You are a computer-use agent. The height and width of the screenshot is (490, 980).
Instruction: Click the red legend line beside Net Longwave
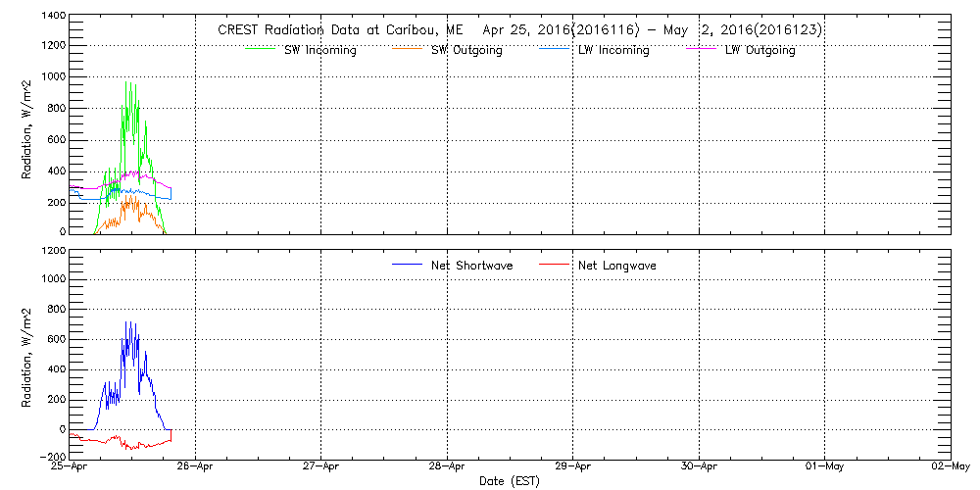point(554,266)
